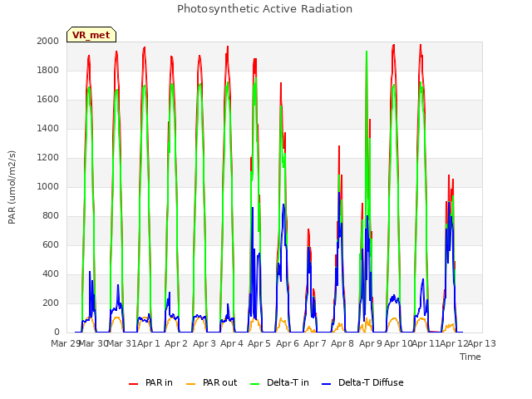Click the tall green Delta-T spike on Apr 9
Image resolution: width=532 pixels, height=399 pixels.
pos(367,52)
